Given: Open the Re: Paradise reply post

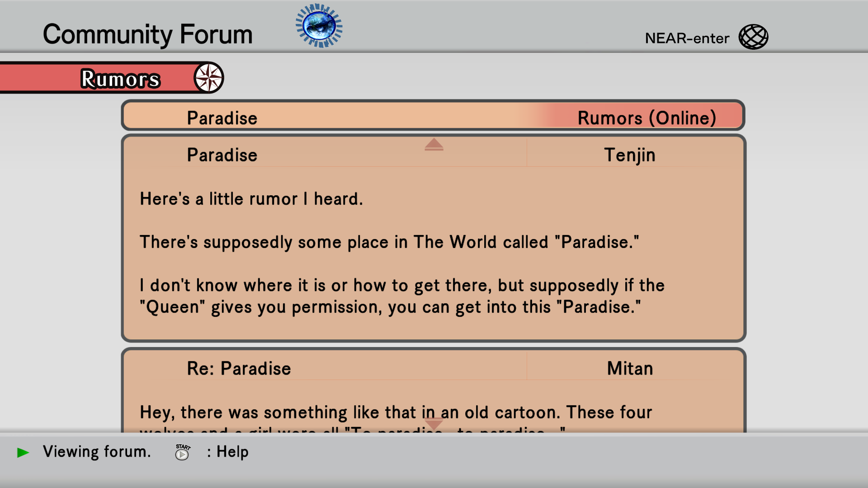Looking at the screenshot, I should coord(239,368).
